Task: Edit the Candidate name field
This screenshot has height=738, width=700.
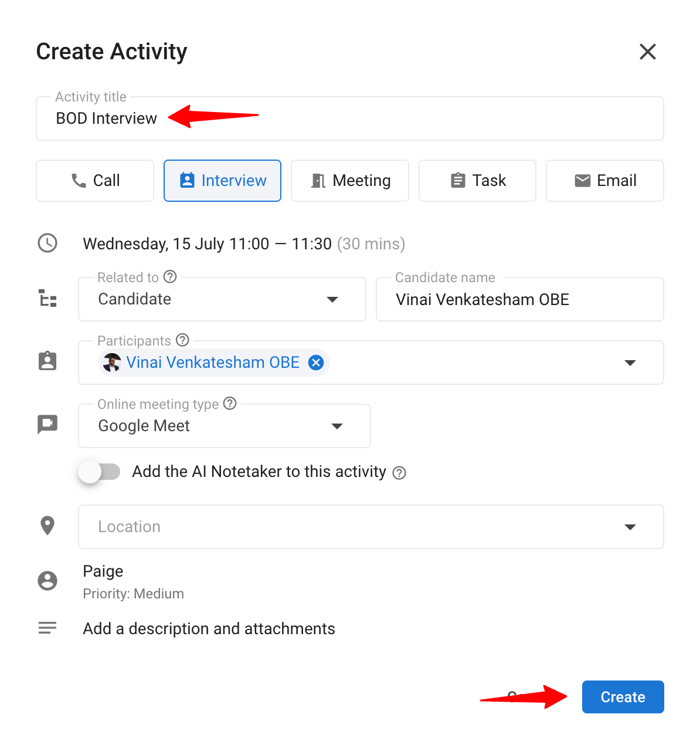Action: (519, 299)
